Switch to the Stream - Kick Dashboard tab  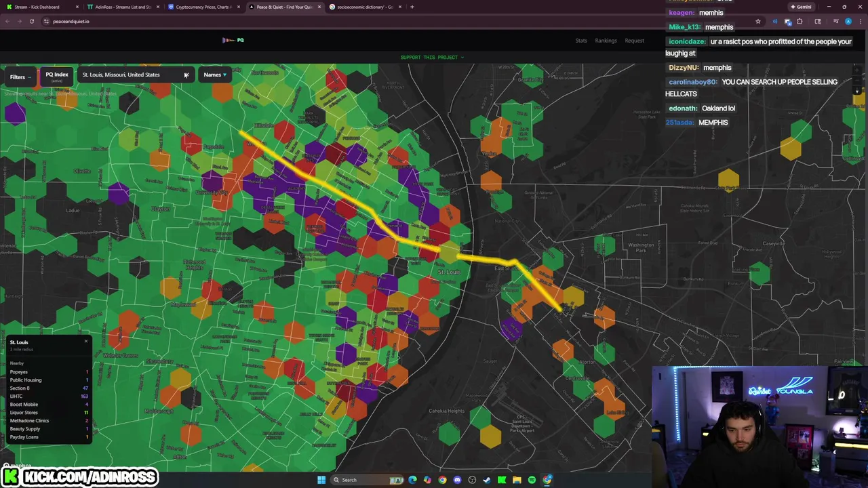[x=41, y=7]
